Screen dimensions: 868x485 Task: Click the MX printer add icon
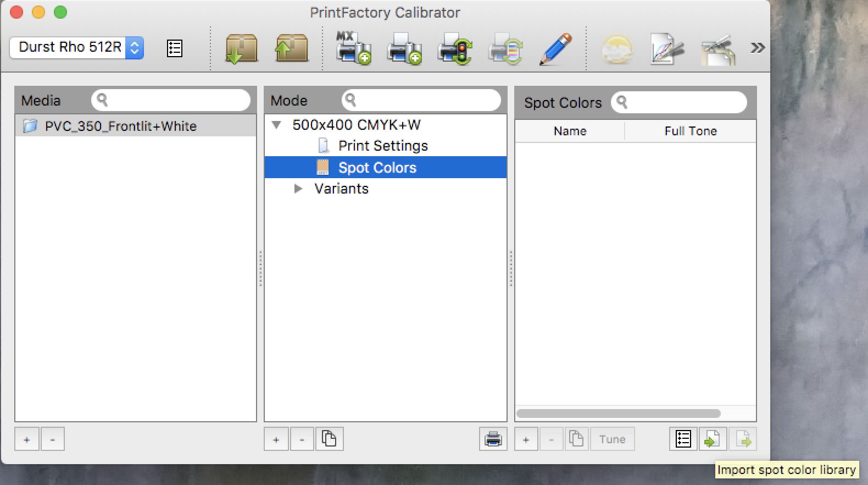click(353, 48)
